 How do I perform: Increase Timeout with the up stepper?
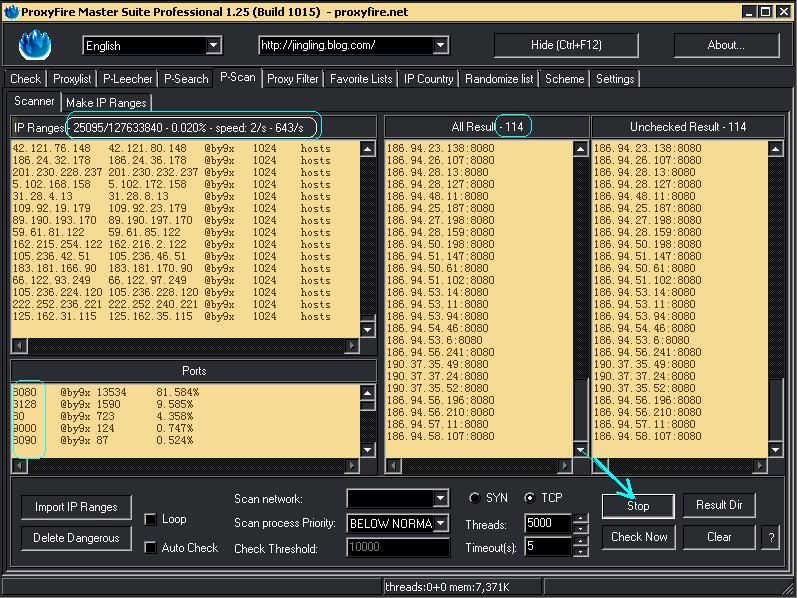pyautogui.click(x=580, y=542)
